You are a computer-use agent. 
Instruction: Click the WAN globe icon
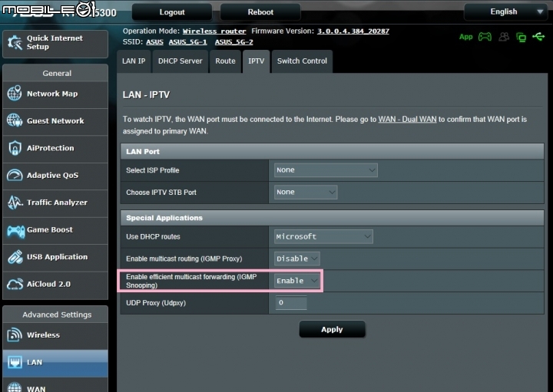tap(15, 387)
